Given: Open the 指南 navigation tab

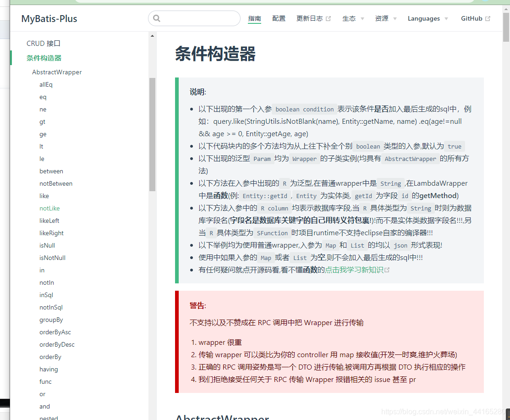Looking at the screenshot, I should [254, 18].
